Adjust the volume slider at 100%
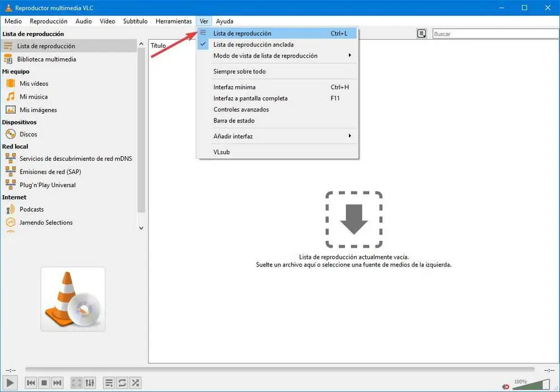The image size is (560, 392). [531, 384]
